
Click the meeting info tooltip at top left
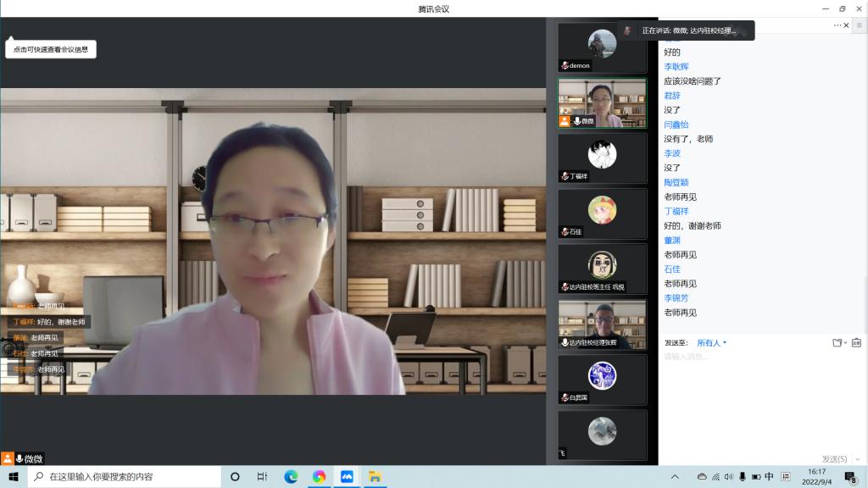click(51, 49)
